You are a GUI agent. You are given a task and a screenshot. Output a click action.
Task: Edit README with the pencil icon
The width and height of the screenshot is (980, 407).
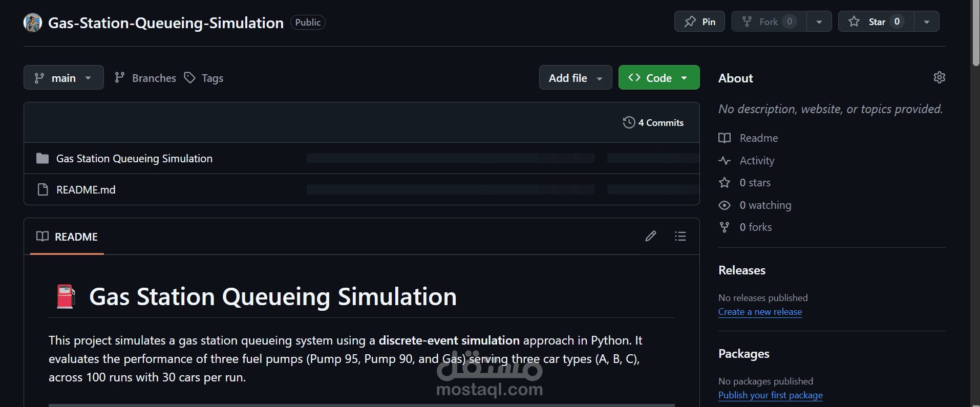651,236
